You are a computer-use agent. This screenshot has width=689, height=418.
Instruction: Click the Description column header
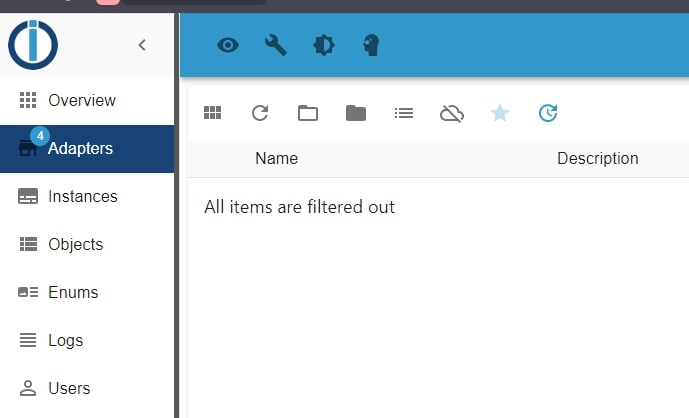(598, 158)
